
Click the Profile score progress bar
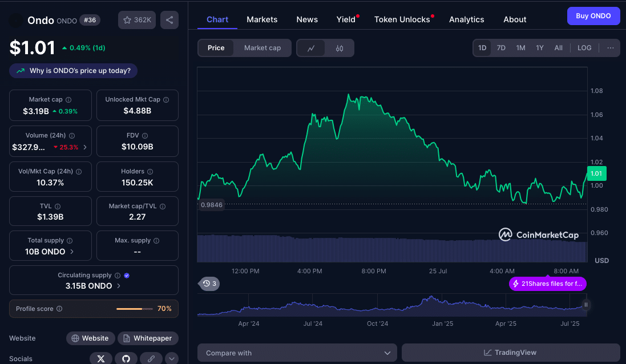(135, 309)
